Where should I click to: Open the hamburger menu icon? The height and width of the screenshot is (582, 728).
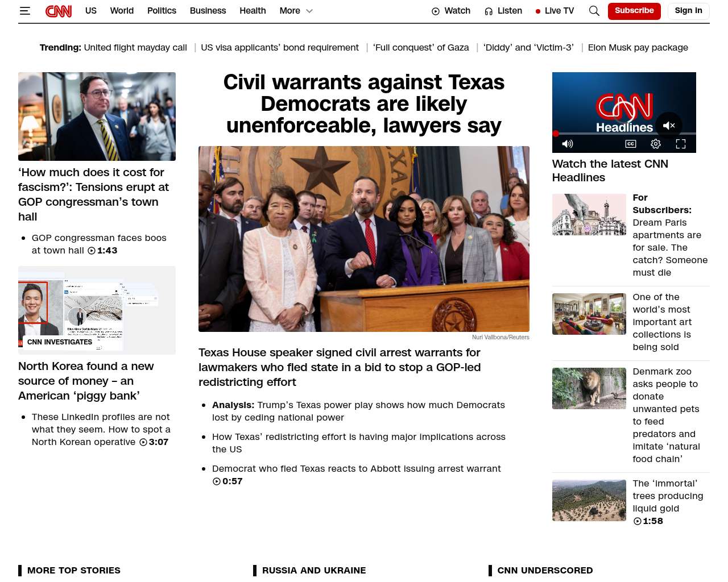click(x=25, y=11)
